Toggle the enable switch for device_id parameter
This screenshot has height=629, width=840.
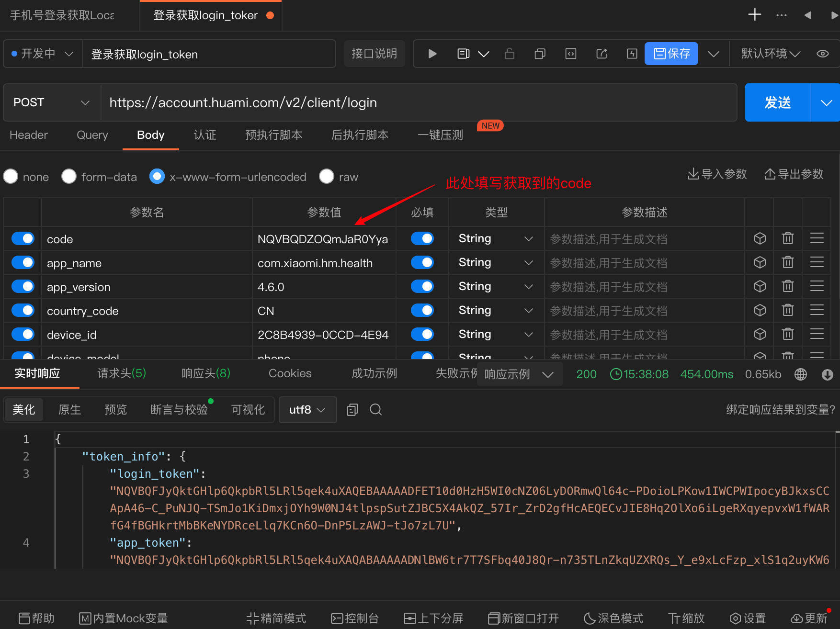pyautogui.click(x=23, y=334)
